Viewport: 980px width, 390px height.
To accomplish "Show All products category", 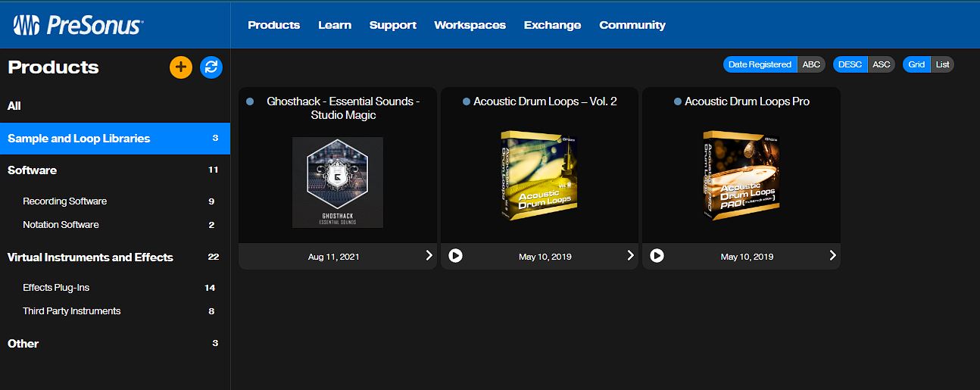I will point(115,106).
